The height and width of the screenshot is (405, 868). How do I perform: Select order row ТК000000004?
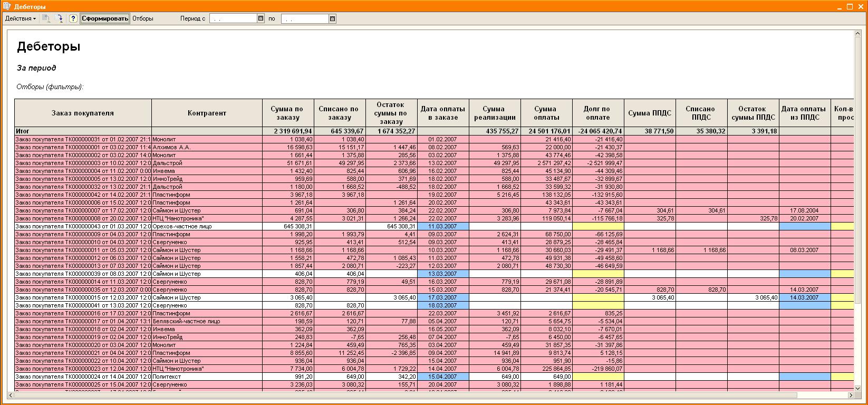tap(83, 171)
